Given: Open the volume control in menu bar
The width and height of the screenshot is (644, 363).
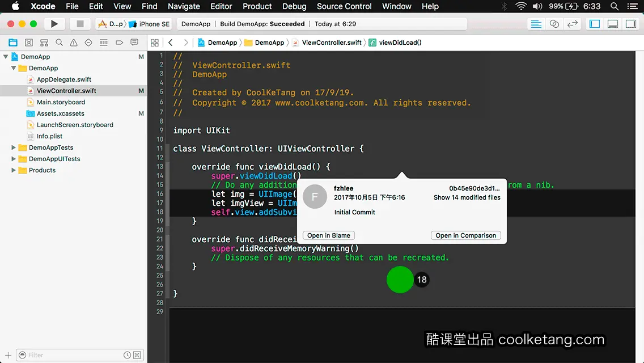Looking at the screenshot, I should click(537, 6).
